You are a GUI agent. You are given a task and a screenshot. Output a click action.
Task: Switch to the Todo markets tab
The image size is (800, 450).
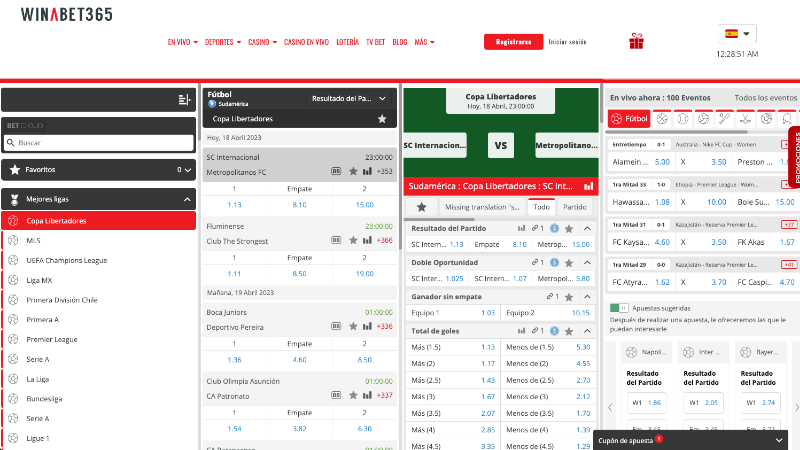click(x=541, y=207)
